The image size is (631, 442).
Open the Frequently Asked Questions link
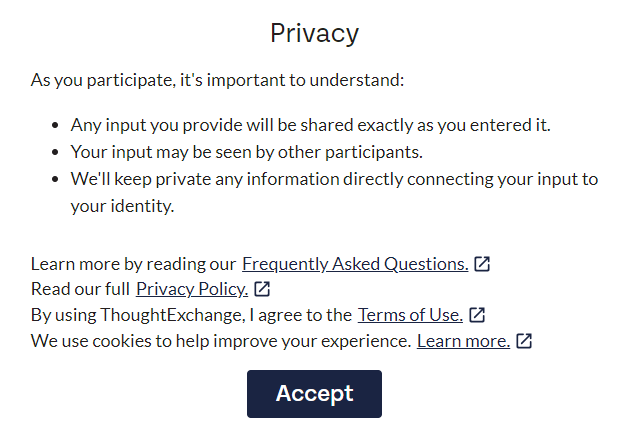(x=355, y=264)
